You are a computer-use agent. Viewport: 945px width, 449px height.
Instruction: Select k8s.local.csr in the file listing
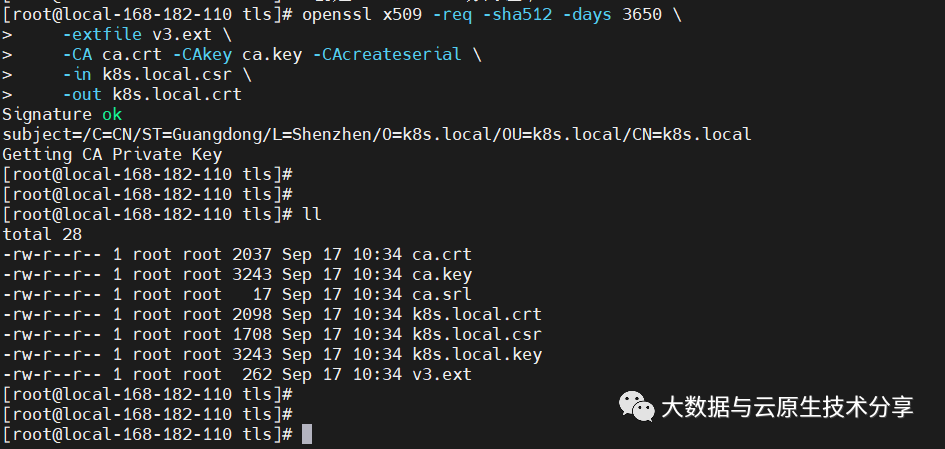point(476,334)
